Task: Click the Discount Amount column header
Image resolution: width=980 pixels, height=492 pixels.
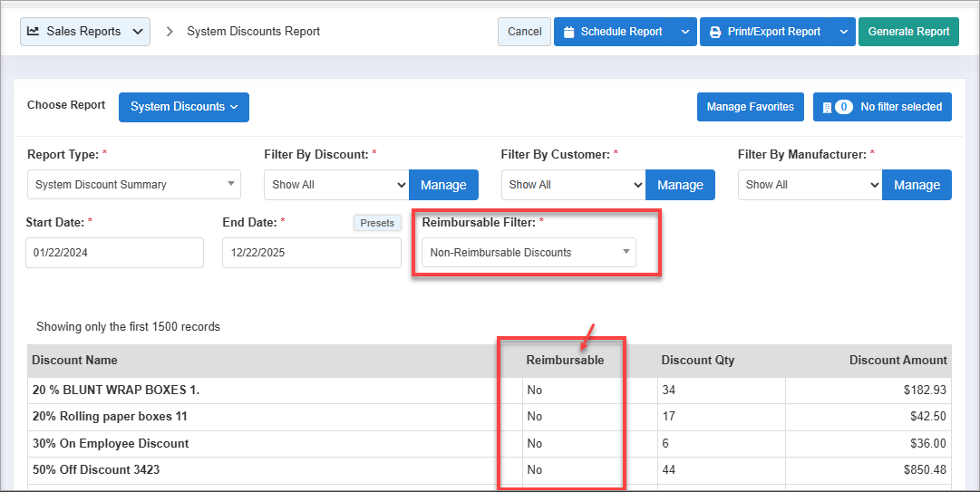Action: 898,361
